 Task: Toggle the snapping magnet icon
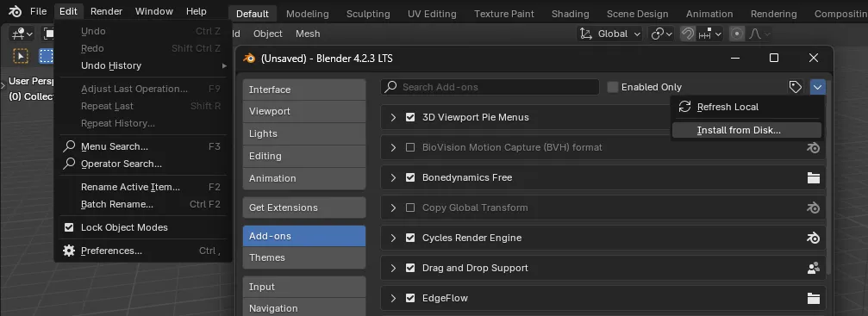(687, 34)
